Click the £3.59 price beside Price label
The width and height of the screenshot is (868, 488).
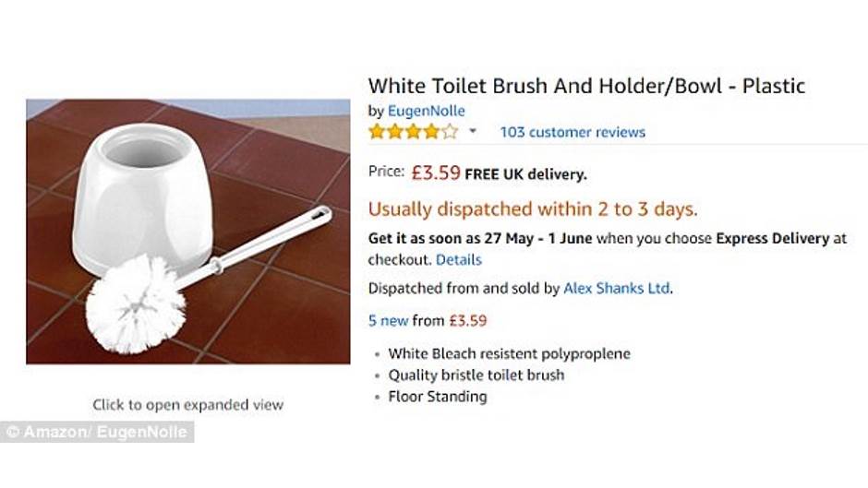(x=436, y=173)
